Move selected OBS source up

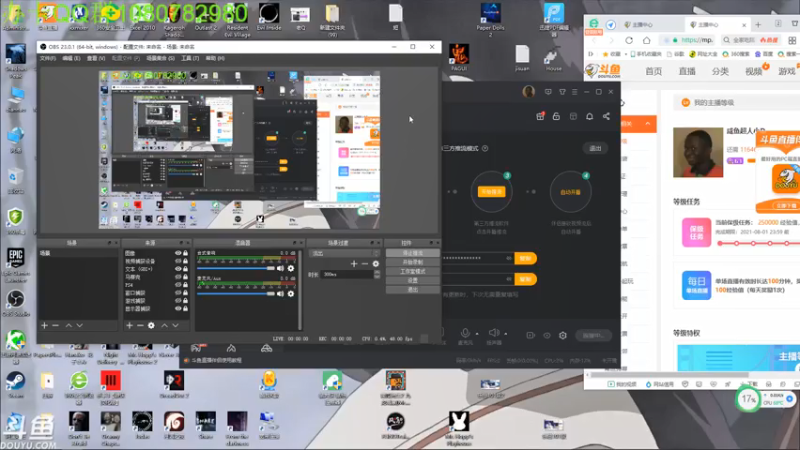point(164,326)
